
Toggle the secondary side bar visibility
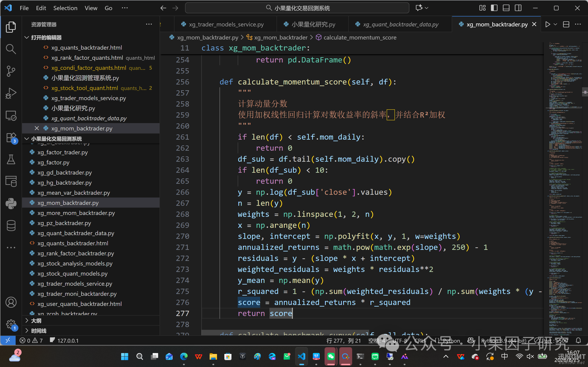[518, 8]
